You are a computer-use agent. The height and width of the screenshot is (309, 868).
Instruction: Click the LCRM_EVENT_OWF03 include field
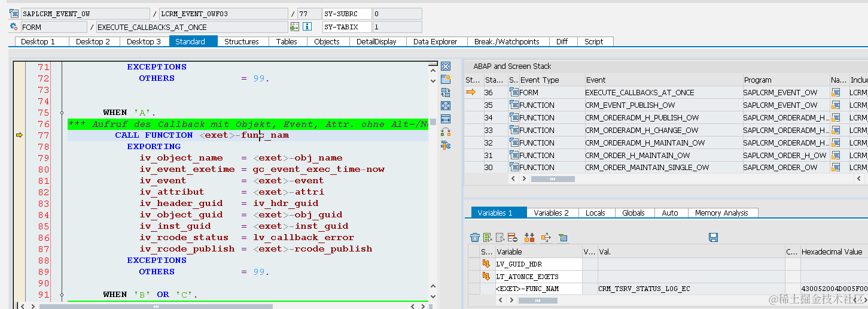pyautogui.click(x=223, y=13)
